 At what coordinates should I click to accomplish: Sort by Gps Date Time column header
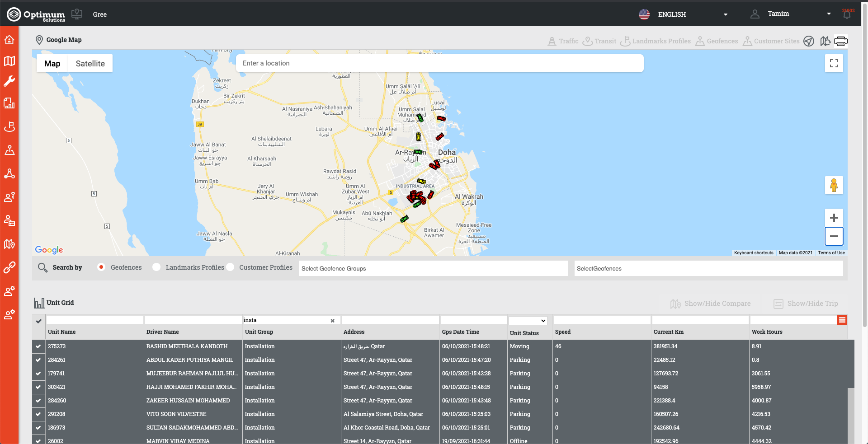click(x=460, y=332)
